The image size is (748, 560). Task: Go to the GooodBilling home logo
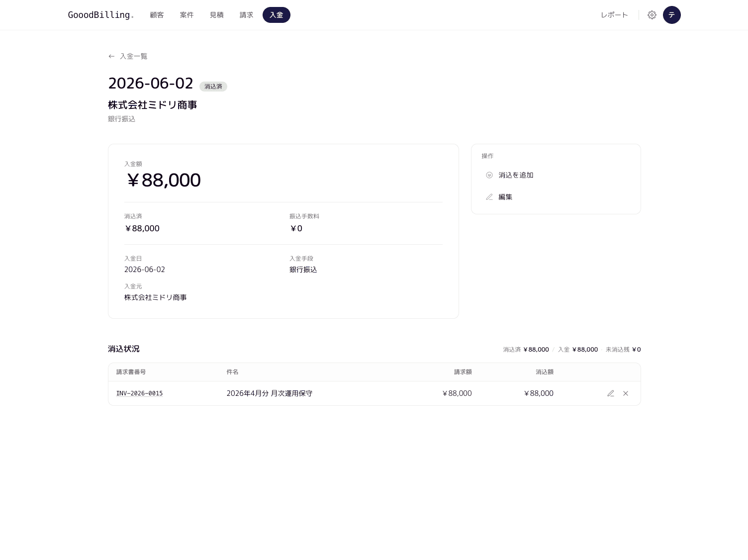point(101,15)
